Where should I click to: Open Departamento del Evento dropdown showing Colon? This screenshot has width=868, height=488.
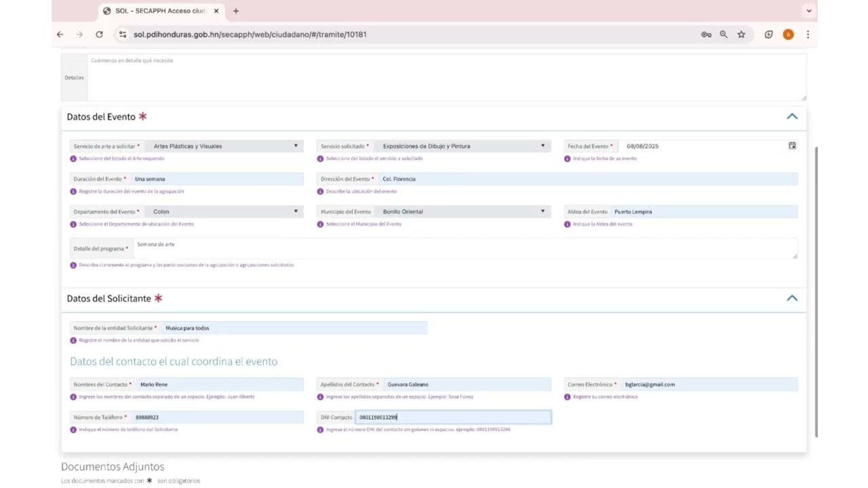tap(224, 211)
